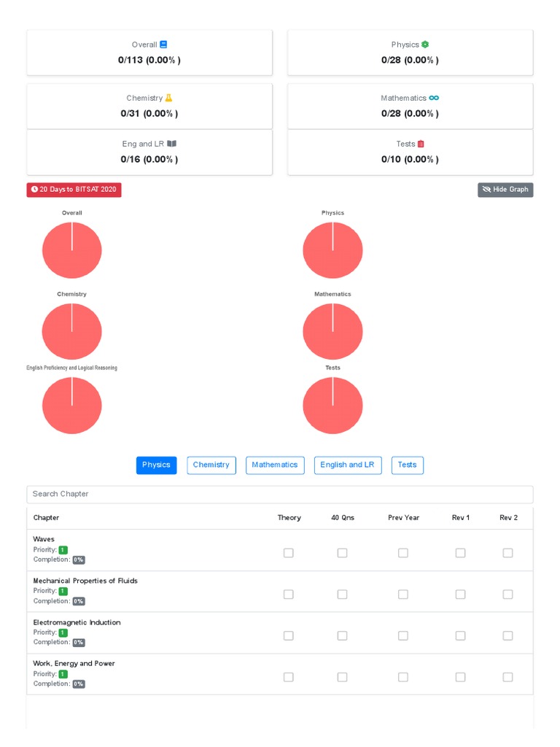Viewport: 560px width, 747px height.
Task: Click the infinity icon beside Mathematics
Action: pyautogui.click(x=434, y=98)
